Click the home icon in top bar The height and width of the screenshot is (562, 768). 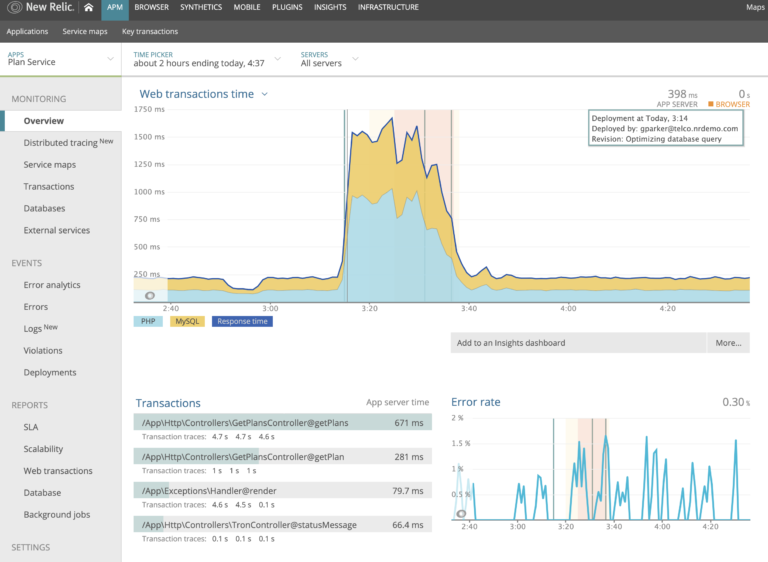89,8
